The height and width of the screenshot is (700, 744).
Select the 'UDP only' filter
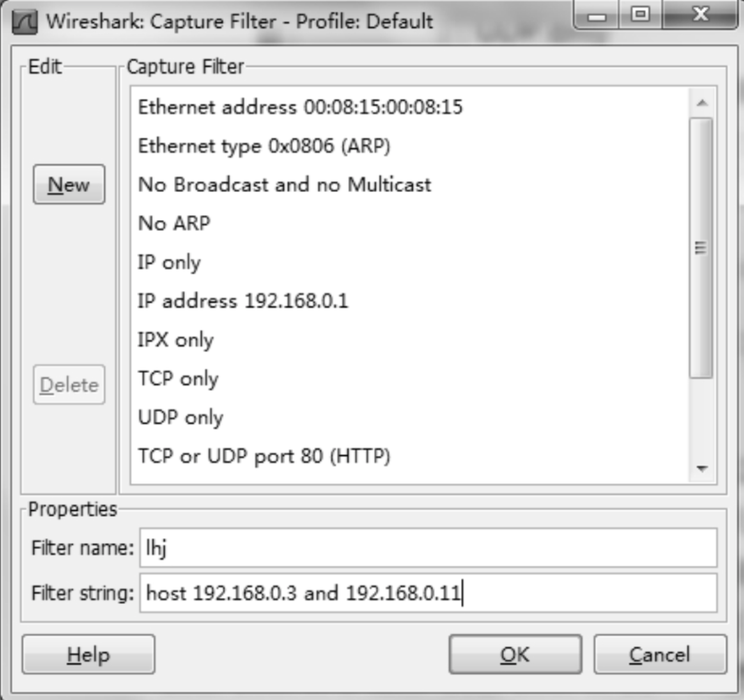(409, 417)
